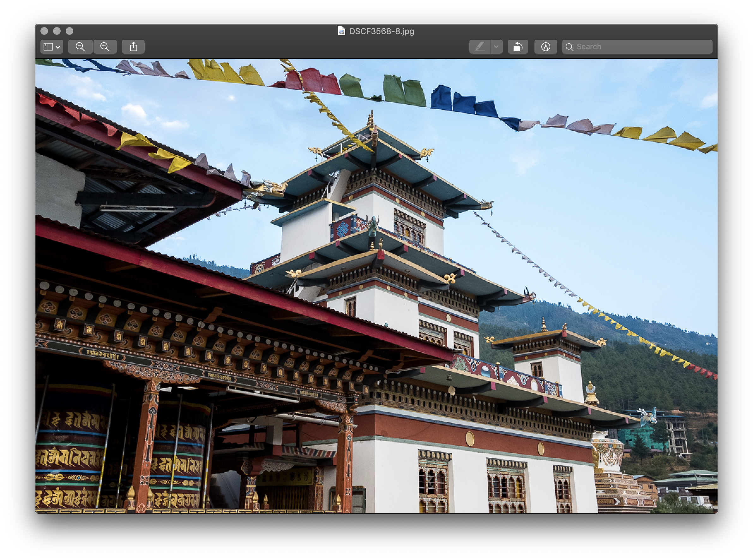Minimize the Preview window
Screen dimensions: 753x560
point(57,31)
